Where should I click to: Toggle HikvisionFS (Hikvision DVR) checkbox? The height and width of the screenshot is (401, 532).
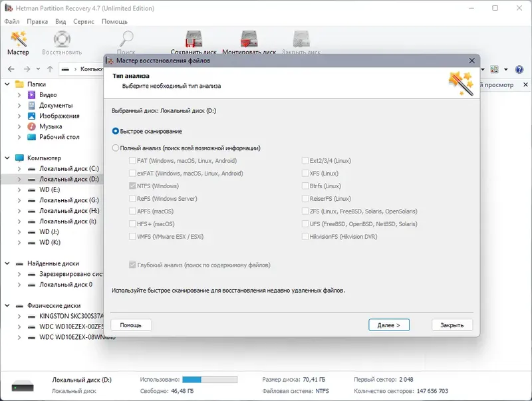(x=305, y=237)
